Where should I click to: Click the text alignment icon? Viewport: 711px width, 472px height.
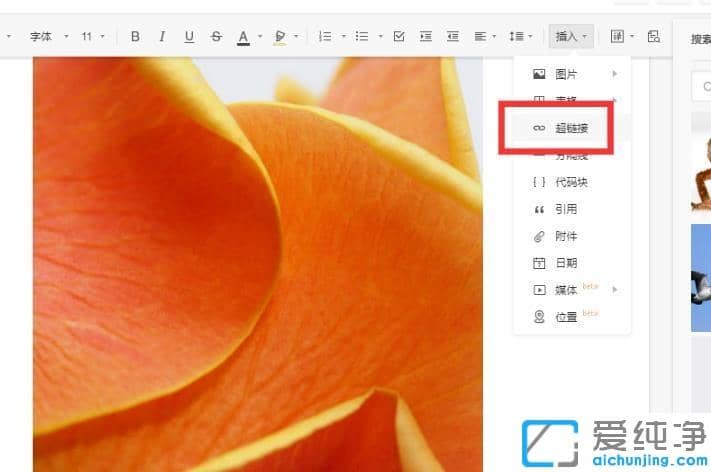click(480, 36)
